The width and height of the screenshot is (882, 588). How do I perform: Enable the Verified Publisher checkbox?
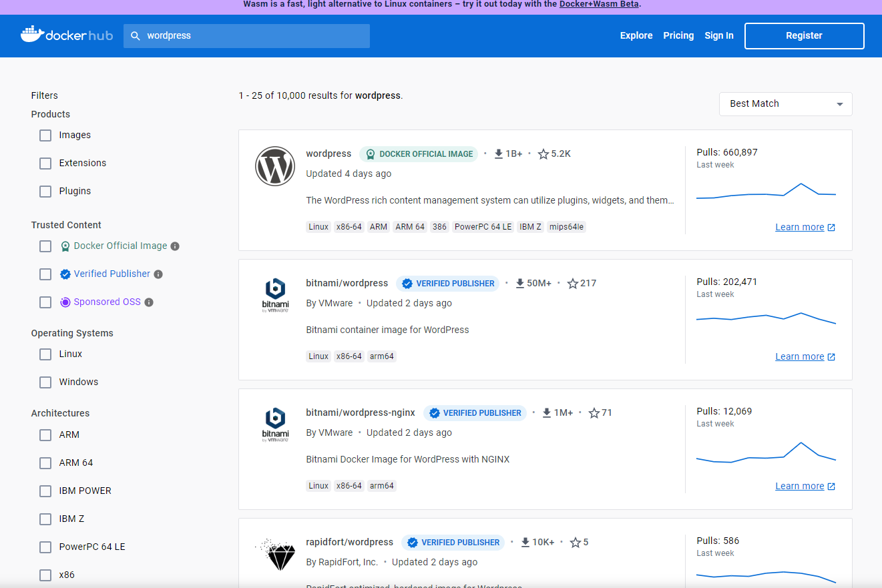coord(45,274)
